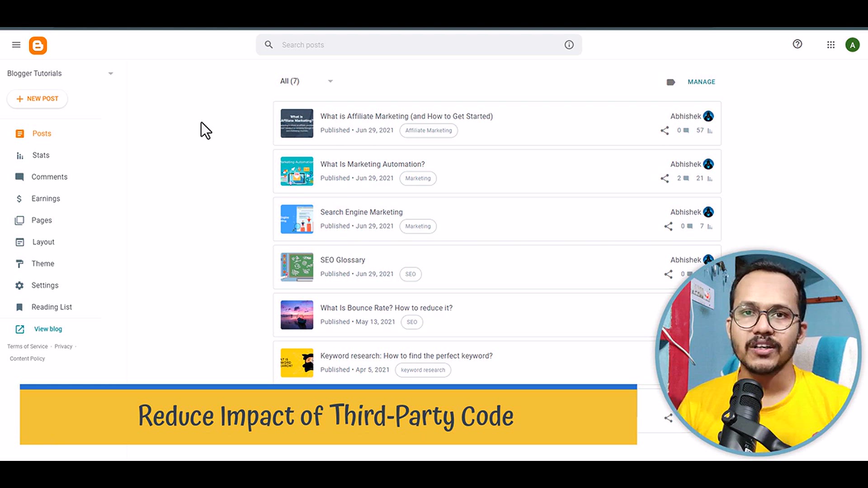This screenshot has height=488, width=868.
Task: Open Pages in sidebar
Action: [x=42, y=220]
